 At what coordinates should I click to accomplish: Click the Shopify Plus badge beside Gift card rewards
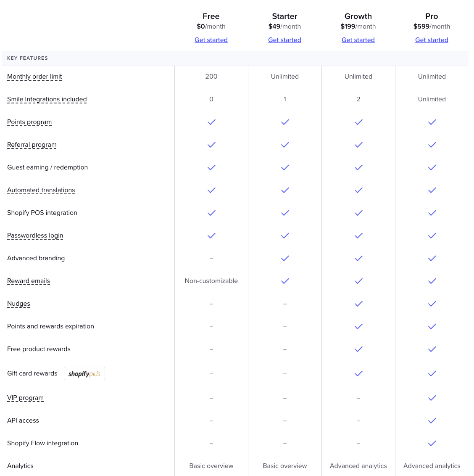[x=84, y=373]
